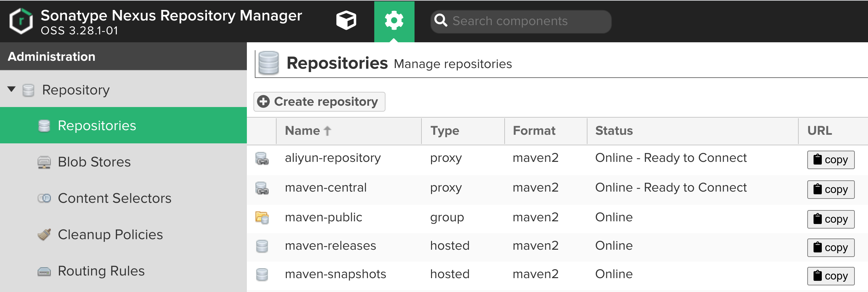Click the Blob Stores icon
Image resolution: width=868 pixels, height=292 pixels.
(44, 162)
